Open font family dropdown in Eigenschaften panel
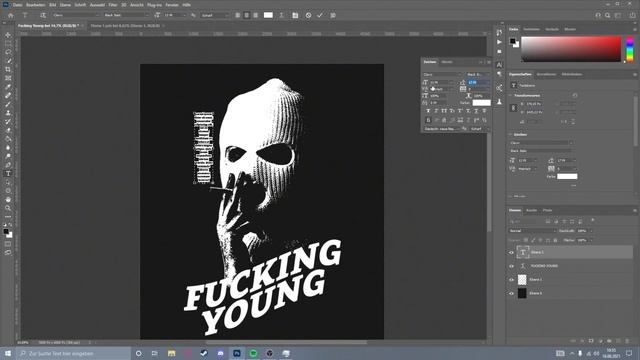 coord(541,143)
